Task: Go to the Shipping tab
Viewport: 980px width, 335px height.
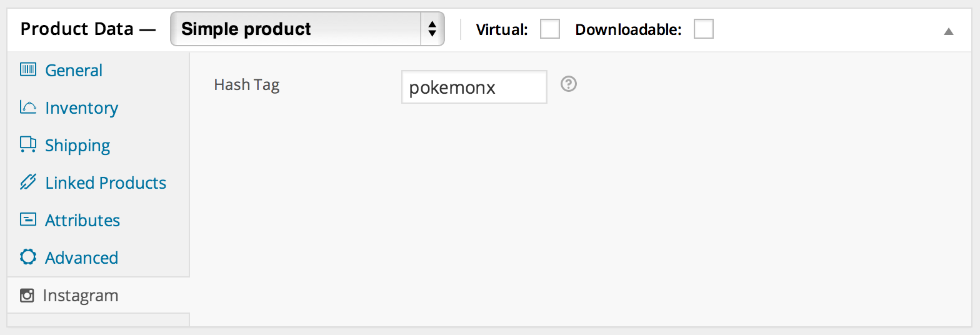Action: tap(77, 145)
